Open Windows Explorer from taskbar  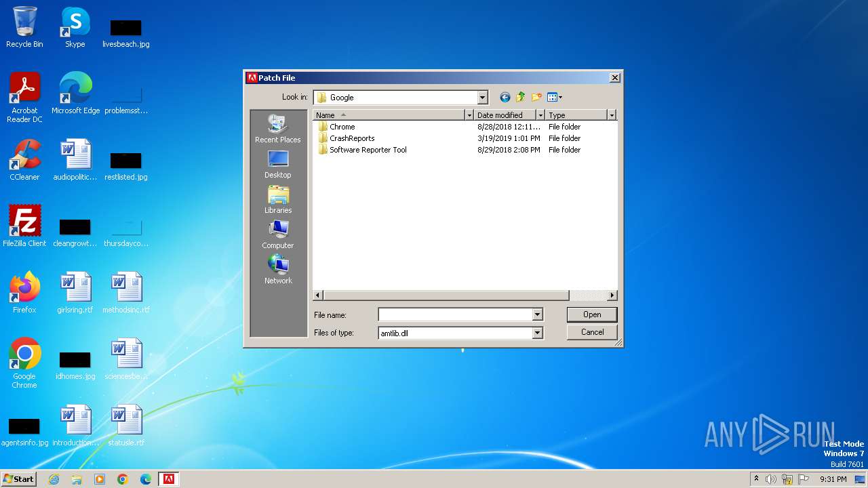tap(77, 479)
